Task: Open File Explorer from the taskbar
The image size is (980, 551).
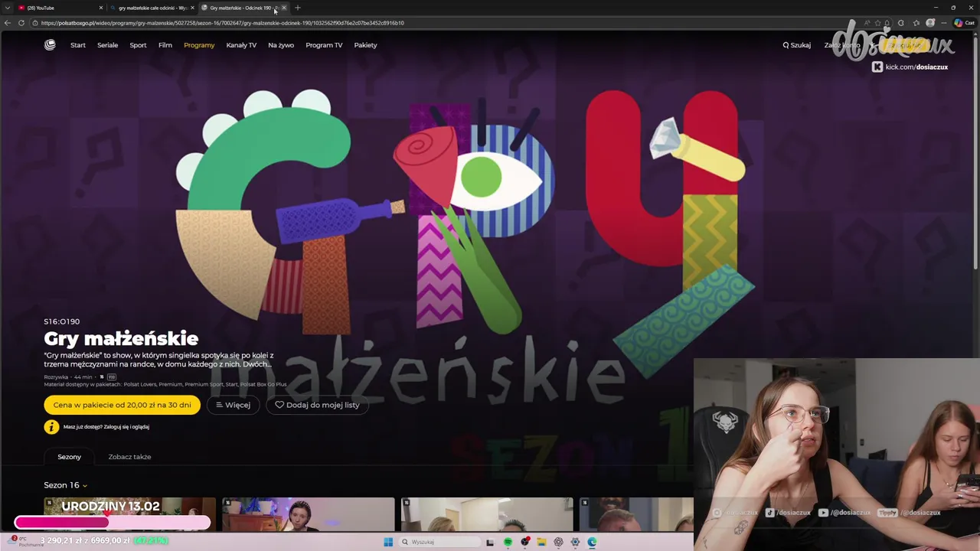Action: (x=541, y=542)
